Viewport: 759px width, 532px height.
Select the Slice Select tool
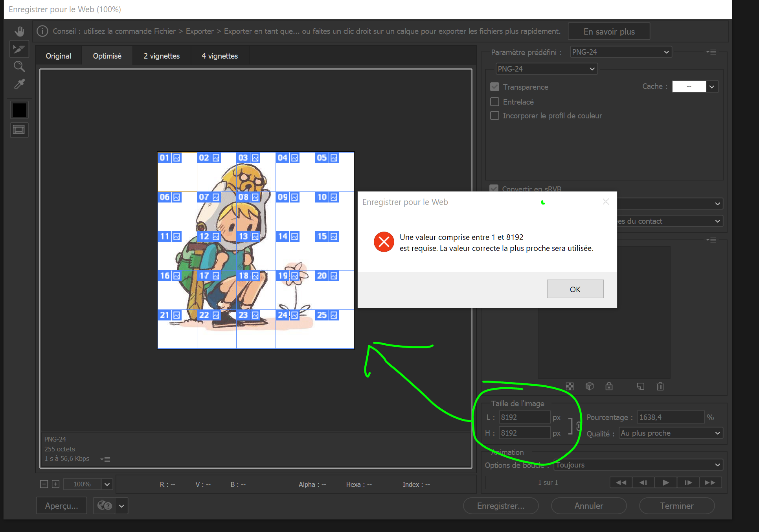[x=19, y=49]
